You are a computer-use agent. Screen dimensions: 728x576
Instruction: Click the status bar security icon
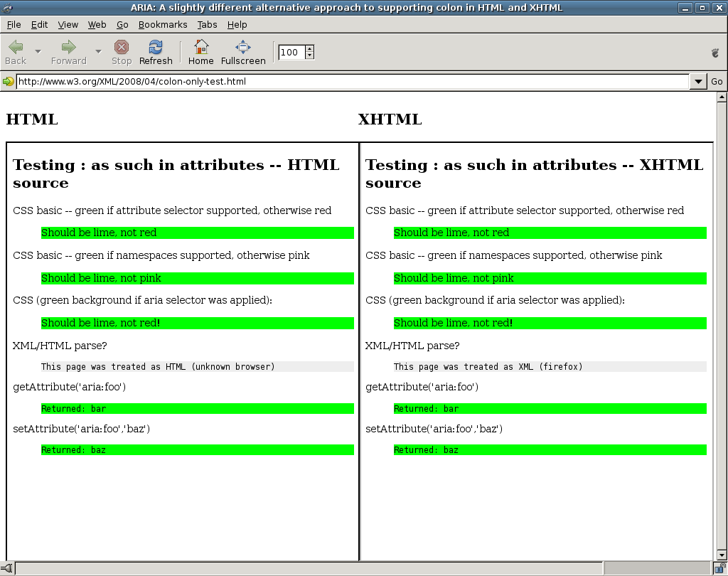[720, 567]
